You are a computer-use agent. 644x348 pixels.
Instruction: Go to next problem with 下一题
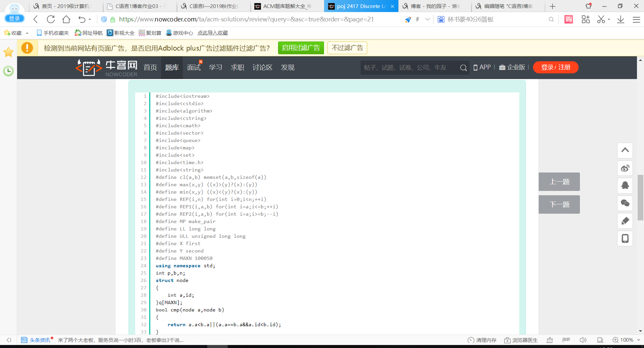(559, 205)
